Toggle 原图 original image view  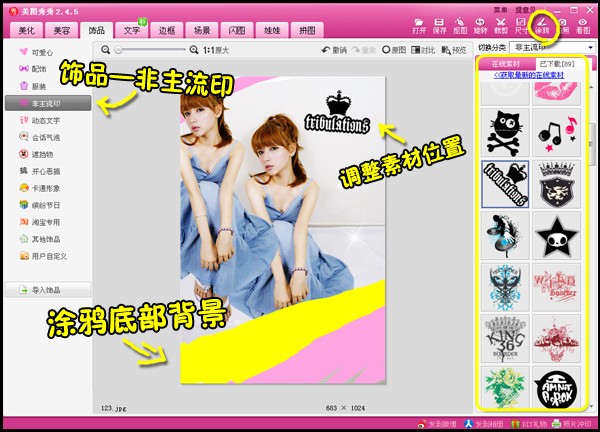(393, 49)
